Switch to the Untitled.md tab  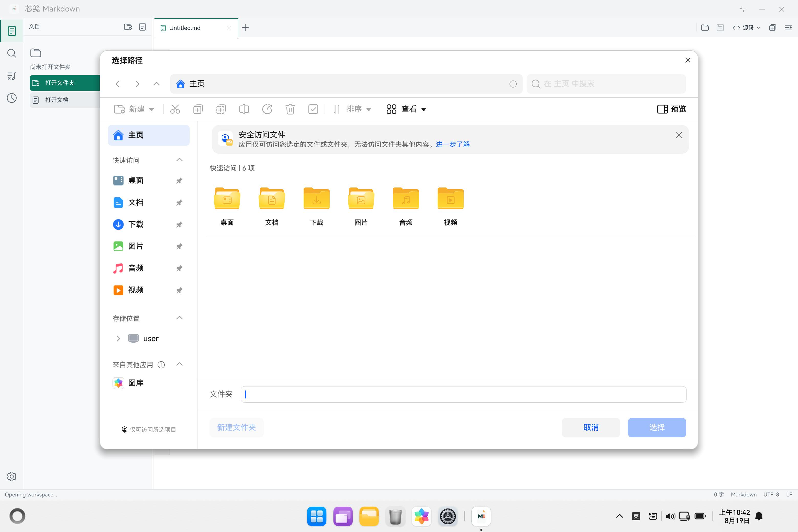tap(196, 28)
